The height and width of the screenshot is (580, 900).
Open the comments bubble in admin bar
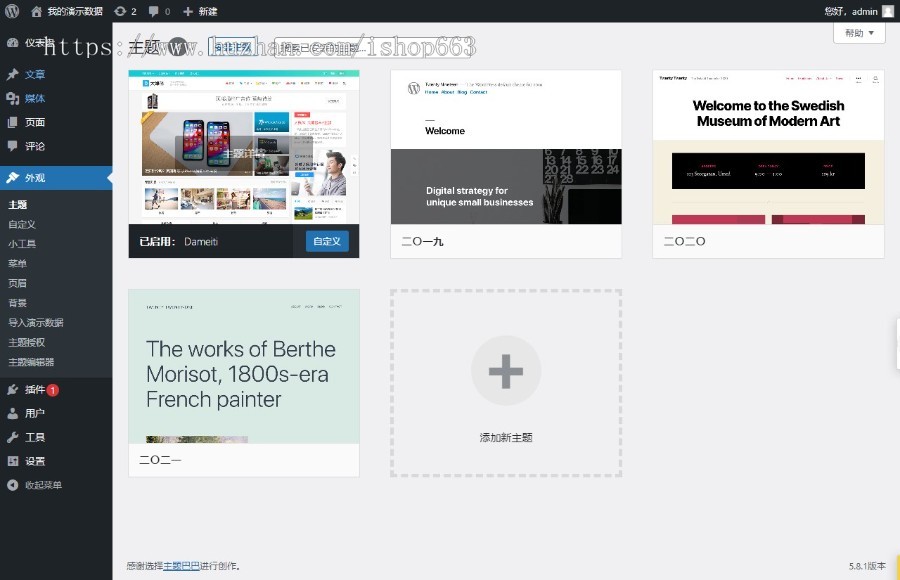(x=158, y=11)
